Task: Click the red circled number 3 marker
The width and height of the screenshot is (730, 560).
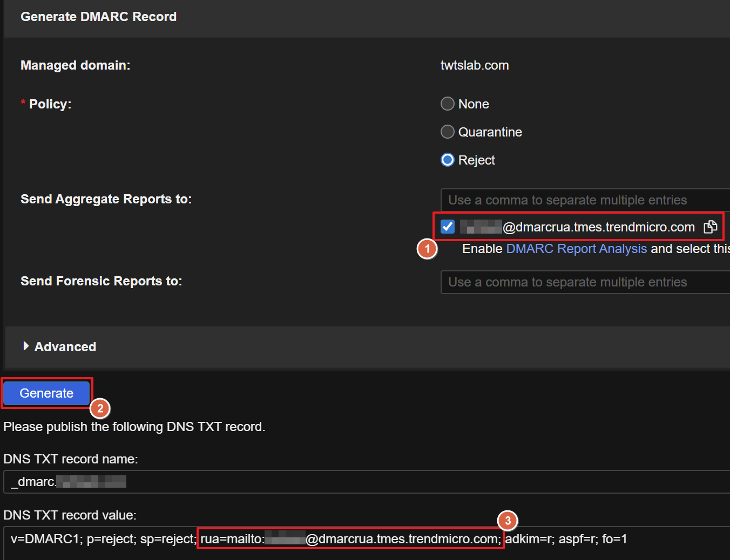Action: 508,521
